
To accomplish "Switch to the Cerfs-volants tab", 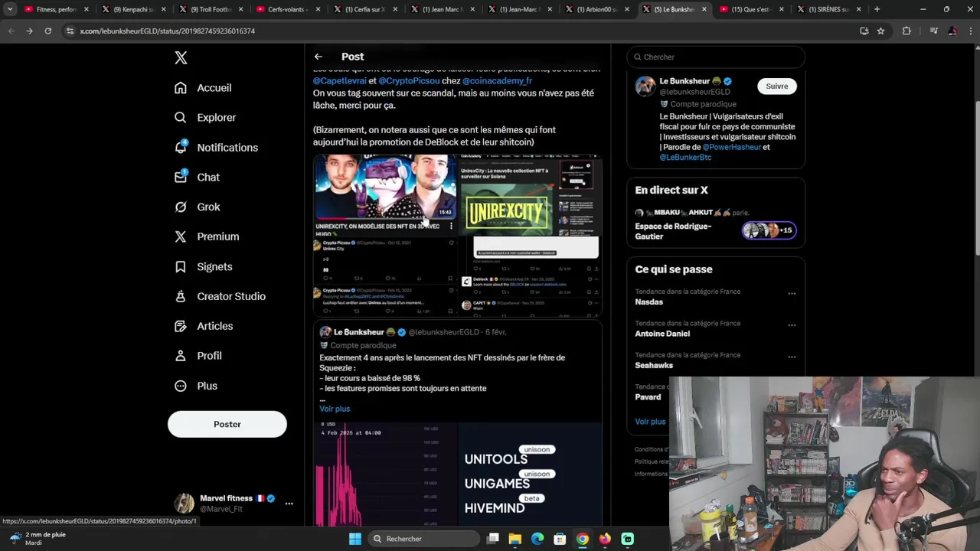I will [289, 9].
